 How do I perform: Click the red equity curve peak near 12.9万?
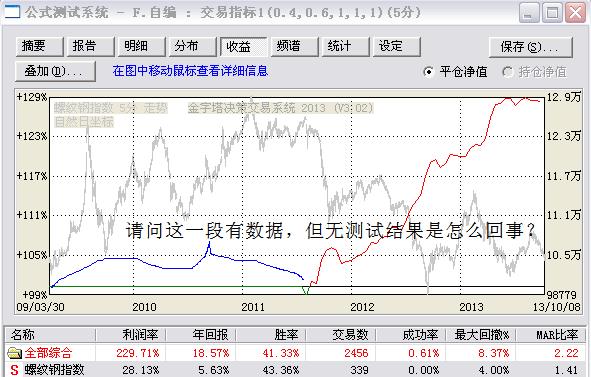(x=508, y=98)
